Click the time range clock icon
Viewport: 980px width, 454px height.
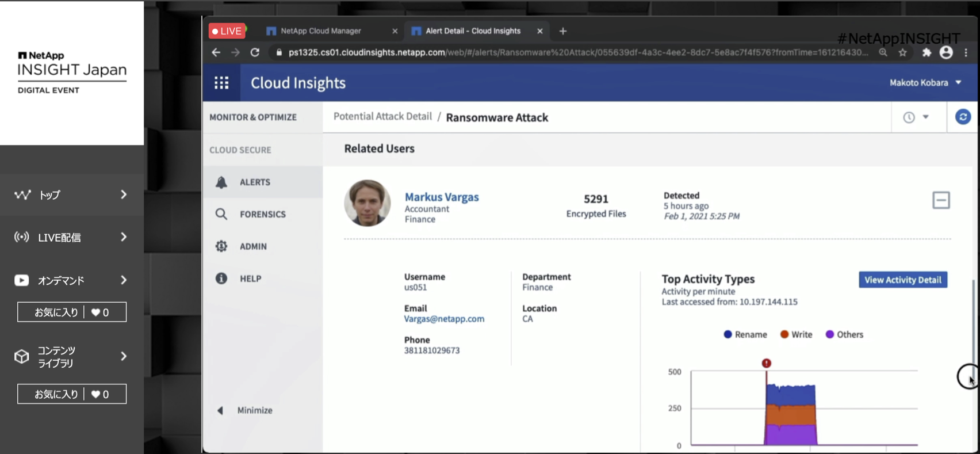909,117
